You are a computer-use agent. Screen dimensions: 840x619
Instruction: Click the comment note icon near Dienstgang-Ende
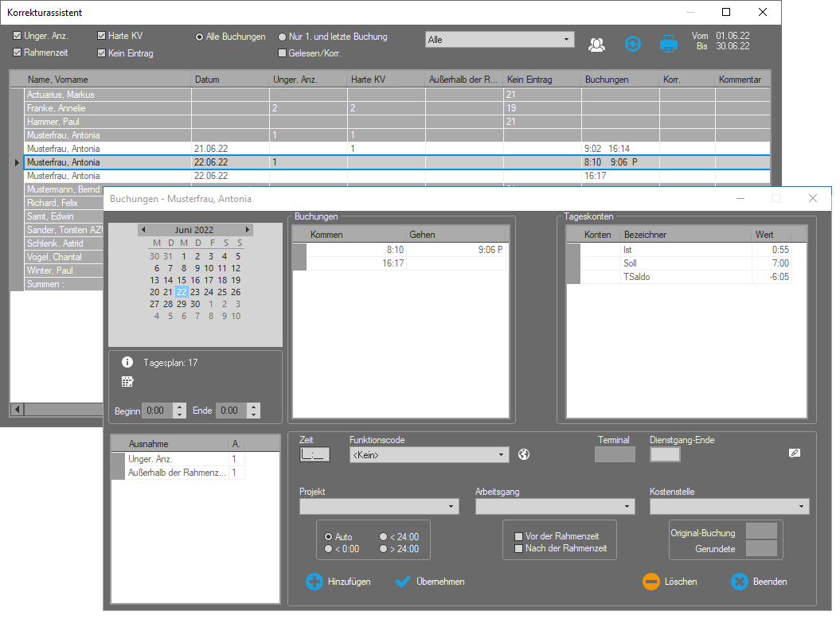click(x=794, y=453)
